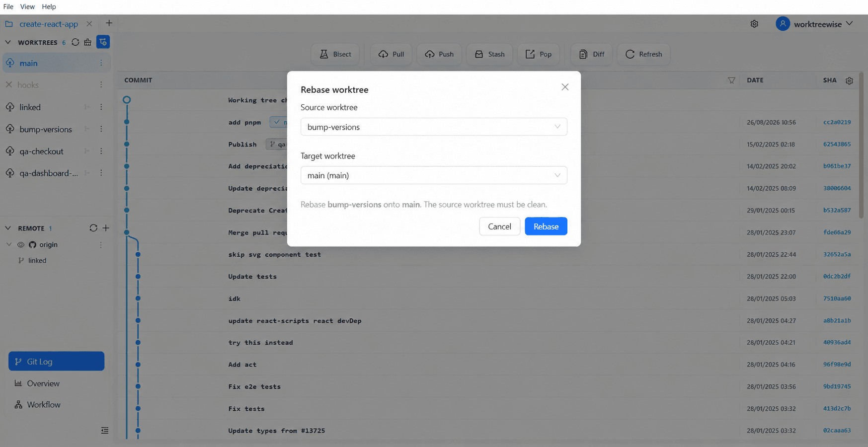Click the blue worktree rebase icon

click(103, 42)
